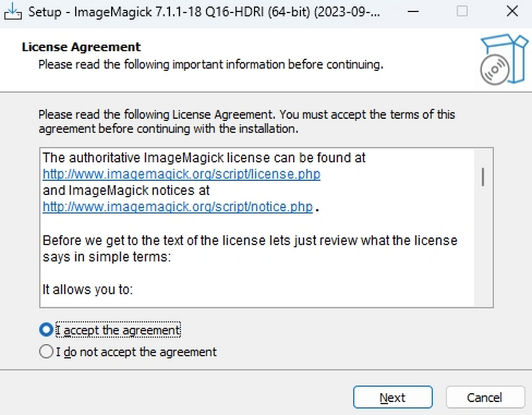Viewport: 532px width, 415px height.
Task: Choose "I do not accept the agreement"
Action: point(46,352)
